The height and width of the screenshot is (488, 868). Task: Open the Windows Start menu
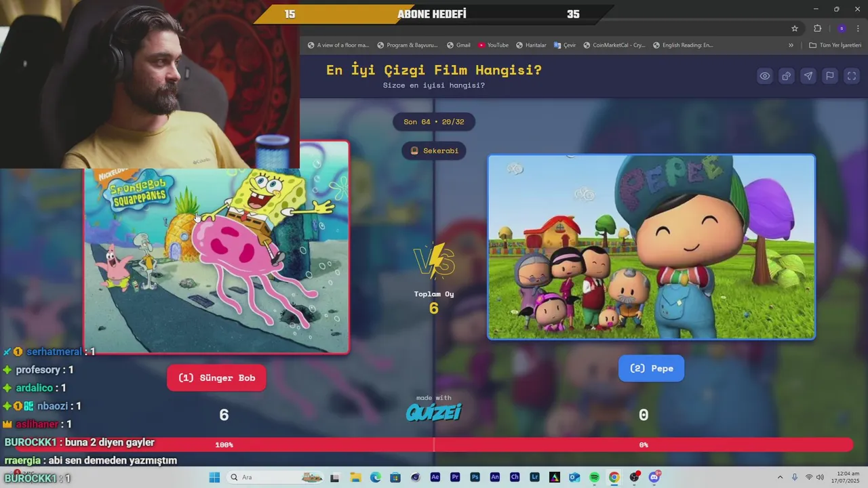tap(214, 477)
